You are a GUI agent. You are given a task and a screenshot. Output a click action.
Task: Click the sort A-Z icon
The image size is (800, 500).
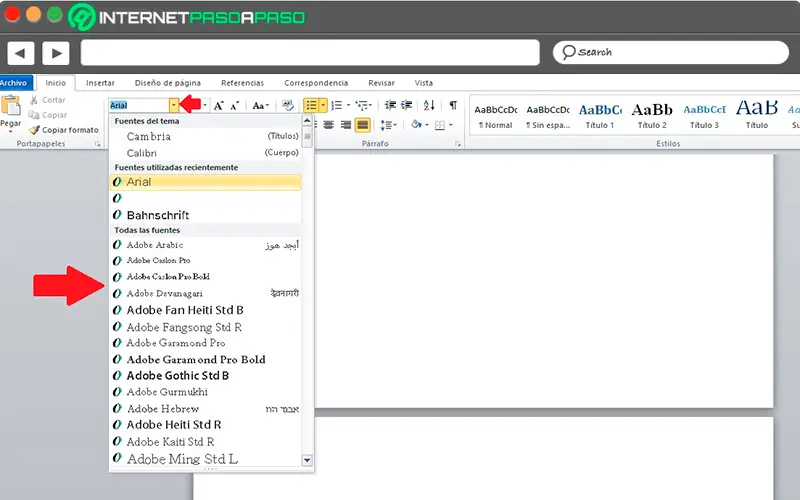429,105
